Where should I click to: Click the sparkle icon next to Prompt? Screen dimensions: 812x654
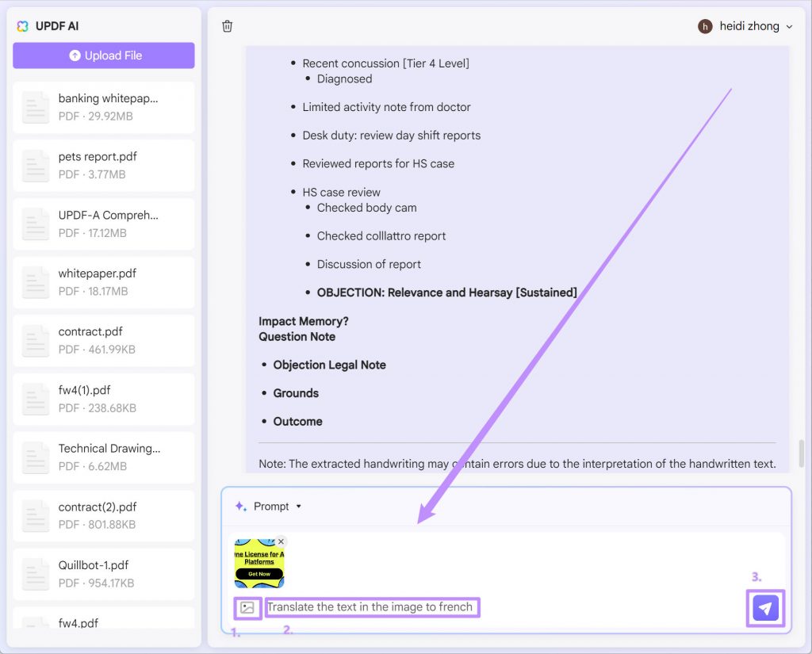click(x=239, y=506)
